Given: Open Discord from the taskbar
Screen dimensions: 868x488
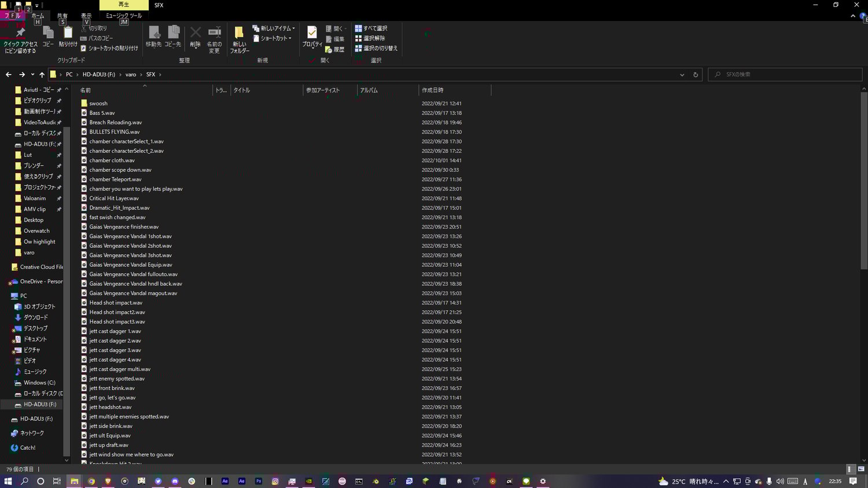Looking at the screenshot, I should point(175,481).
